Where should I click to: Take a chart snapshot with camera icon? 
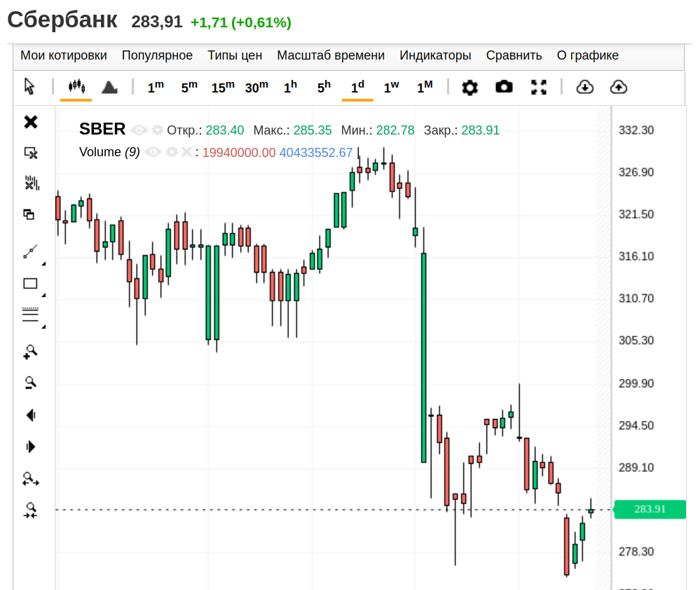click(x=504, y=87)
